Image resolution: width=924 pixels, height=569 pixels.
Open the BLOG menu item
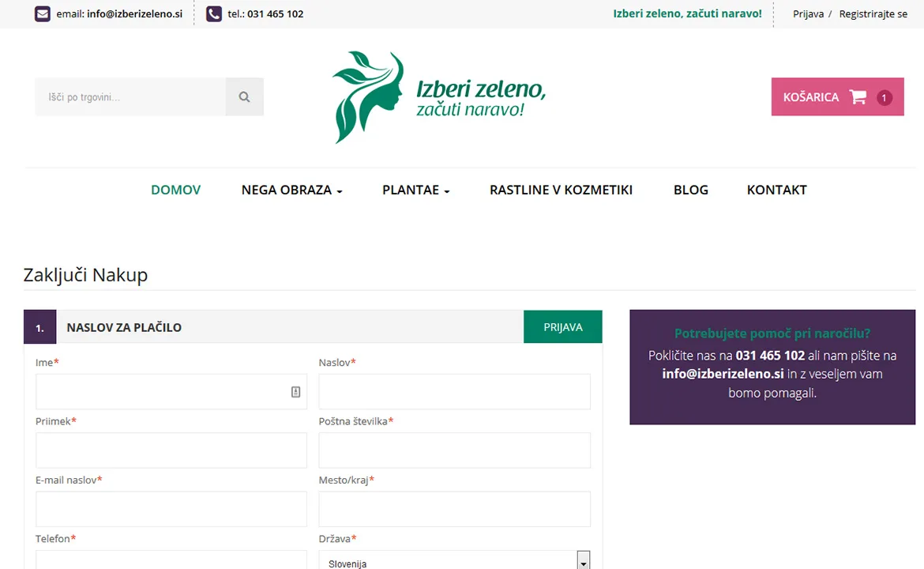(691, 190)
